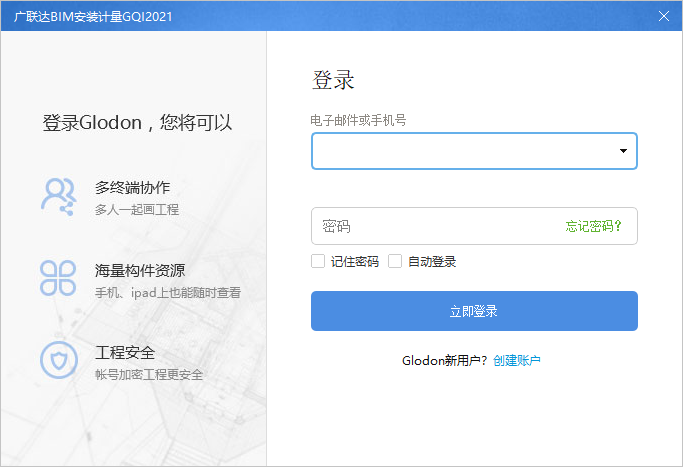Click the 电子邮件或手机号 field label
Screen dimensions: 683x467
click(358, 120)
